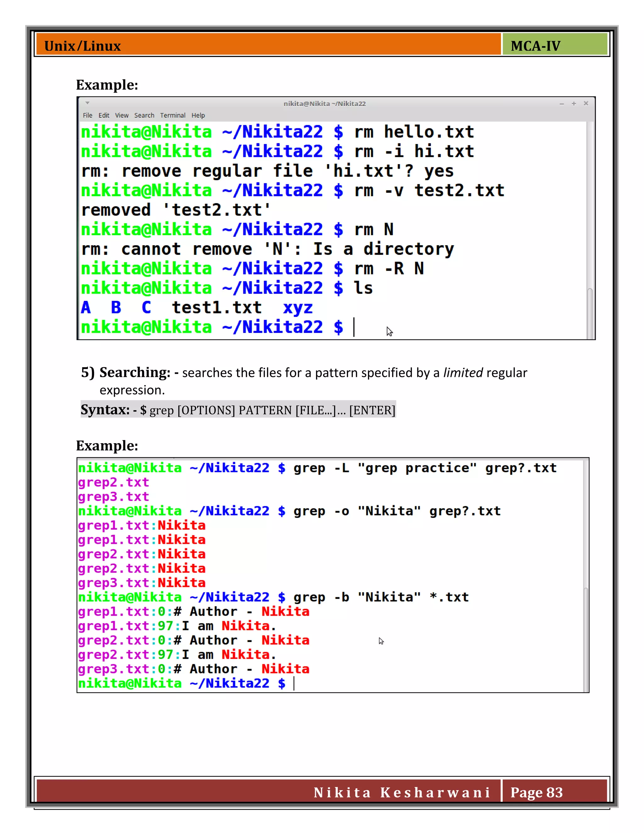Click the 'rm -i hi.txt' command
644x833 pixels.
point(414,152)
